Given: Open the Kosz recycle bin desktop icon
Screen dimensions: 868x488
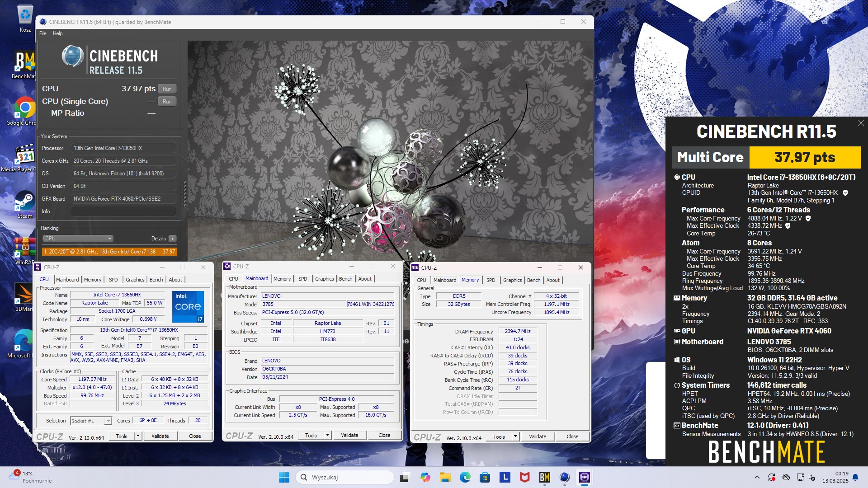Looking at the screenshot, I should tap(25, 18).
